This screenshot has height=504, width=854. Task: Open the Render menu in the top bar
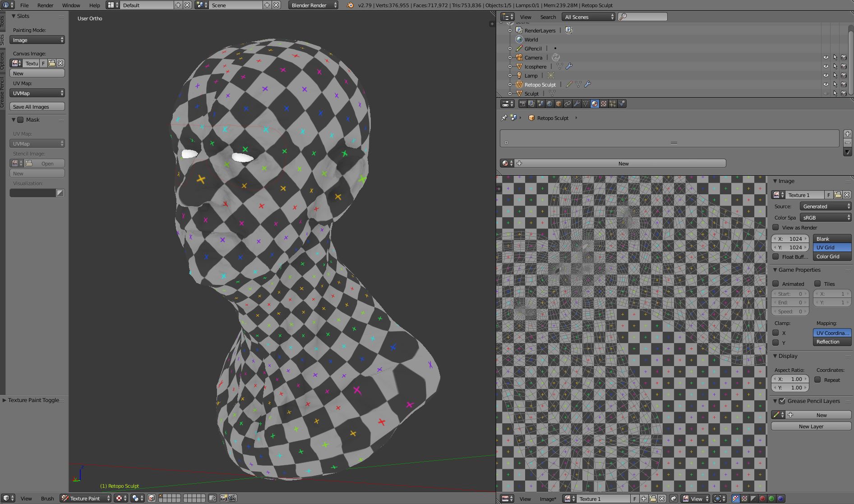pyautogui.click(x=45, y=5)
